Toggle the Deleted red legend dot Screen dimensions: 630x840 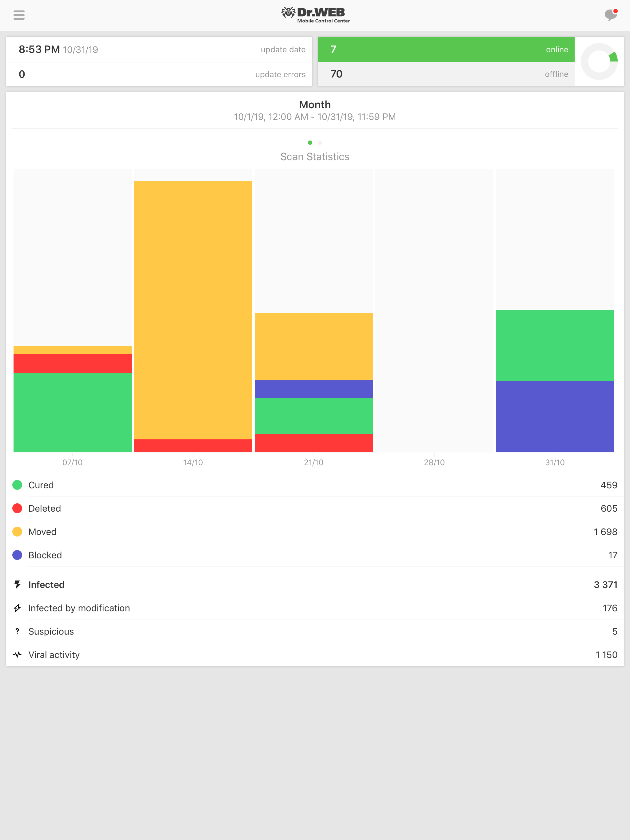(x=17, y=509)
